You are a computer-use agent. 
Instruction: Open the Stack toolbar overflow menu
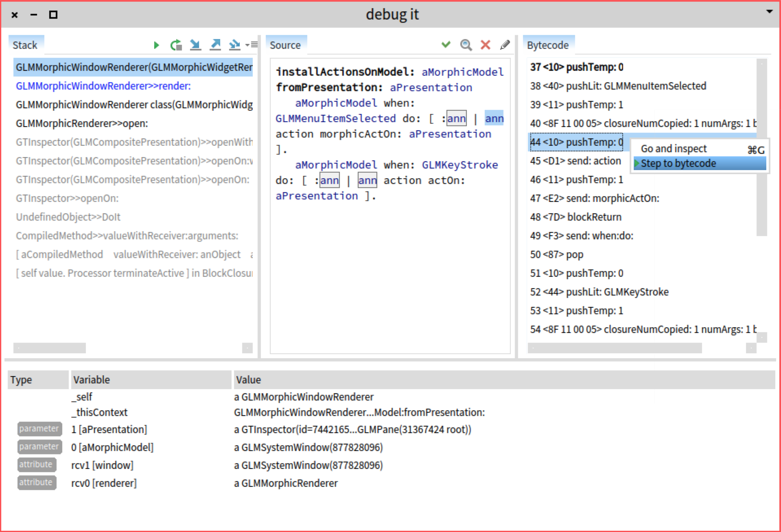(252, 45)
